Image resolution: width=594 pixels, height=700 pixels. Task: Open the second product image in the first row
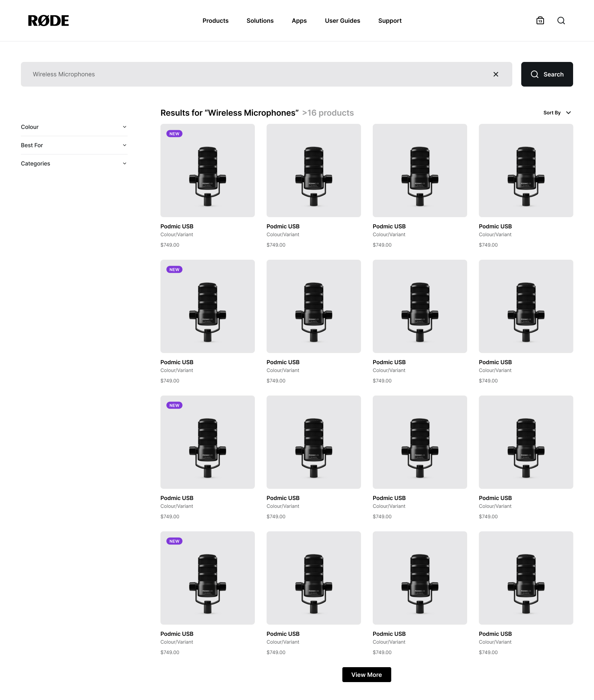click(x=314, y=171)
